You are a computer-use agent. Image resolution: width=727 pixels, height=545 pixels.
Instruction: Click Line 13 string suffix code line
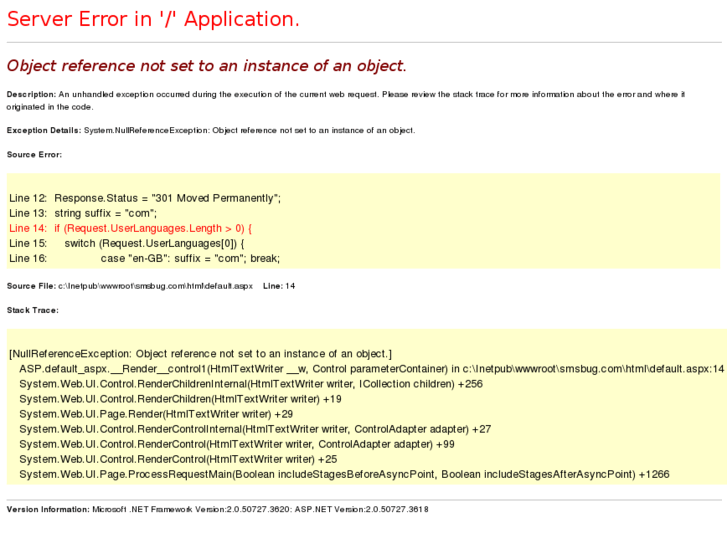pyautogui.click(x=83, y=213)
